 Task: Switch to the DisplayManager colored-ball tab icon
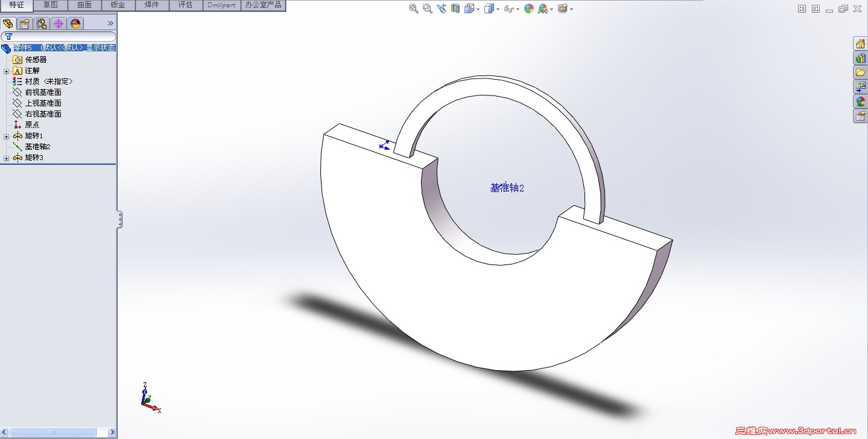pyautogui.click(x=74, y=24)
